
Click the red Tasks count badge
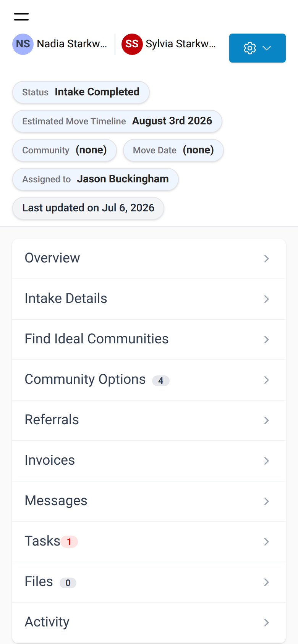coord(69,542)
